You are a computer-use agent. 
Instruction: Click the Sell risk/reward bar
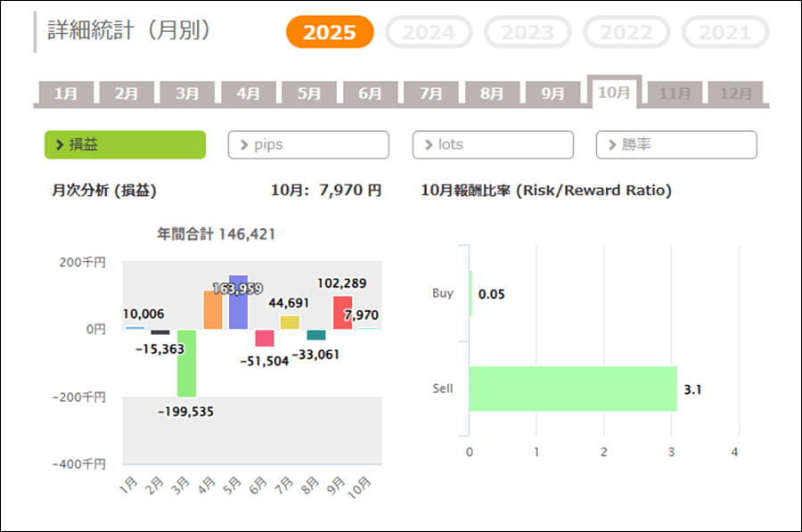[572, 389]
